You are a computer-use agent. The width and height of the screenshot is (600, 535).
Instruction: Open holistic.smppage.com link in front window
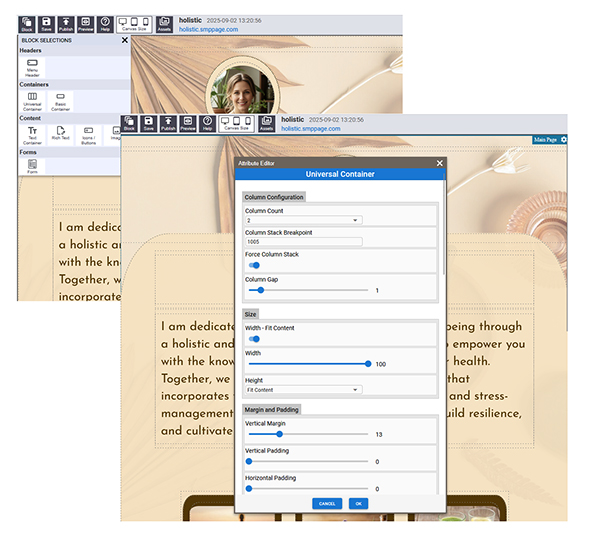point(311,129)
